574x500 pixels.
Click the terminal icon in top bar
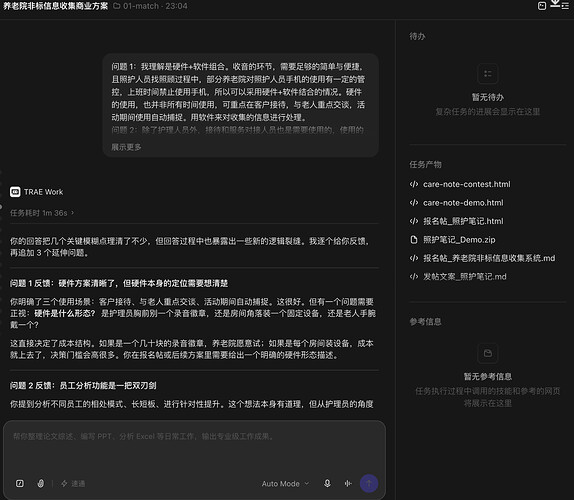coord(542,6)
